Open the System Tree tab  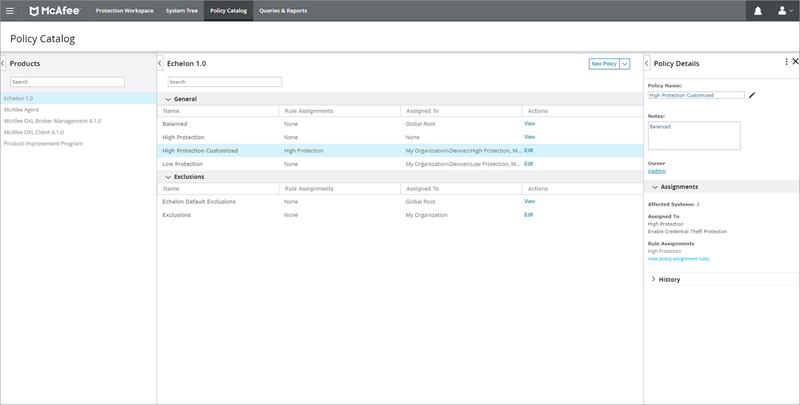pyautogui.click(x=182, y=11)
